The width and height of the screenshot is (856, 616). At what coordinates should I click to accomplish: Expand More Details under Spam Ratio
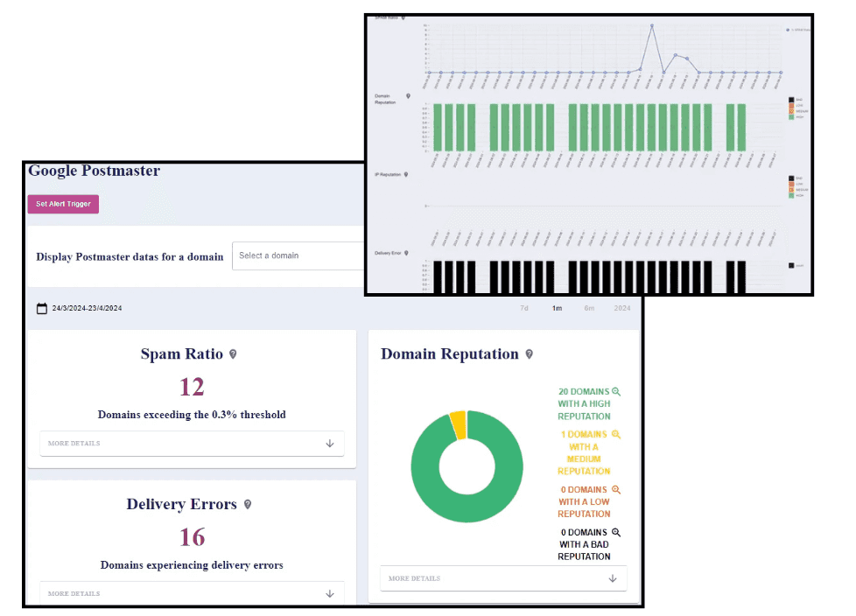[x=192, y=444]
